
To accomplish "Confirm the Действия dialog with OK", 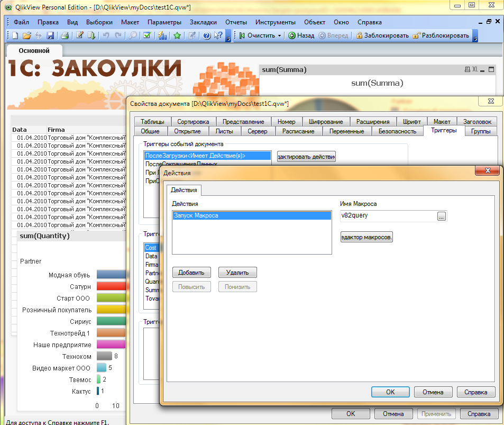I will coord(390,392).
